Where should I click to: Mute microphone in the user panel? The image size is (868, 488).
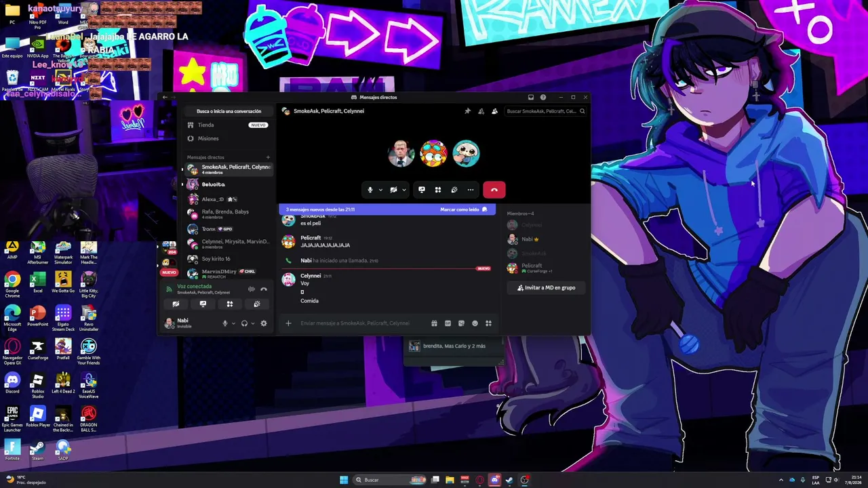click(225, 323)
